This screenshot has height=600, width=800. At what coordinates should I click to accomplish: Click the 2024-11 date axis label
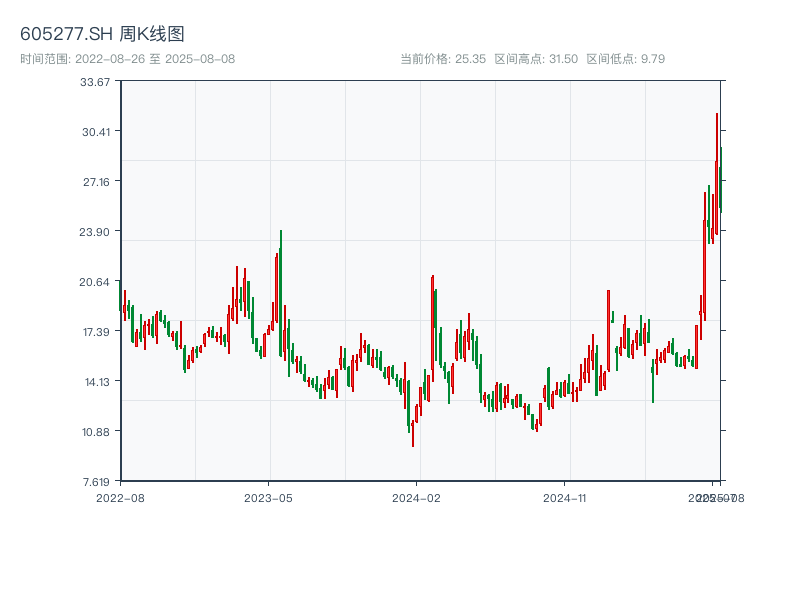click(565, 497)
